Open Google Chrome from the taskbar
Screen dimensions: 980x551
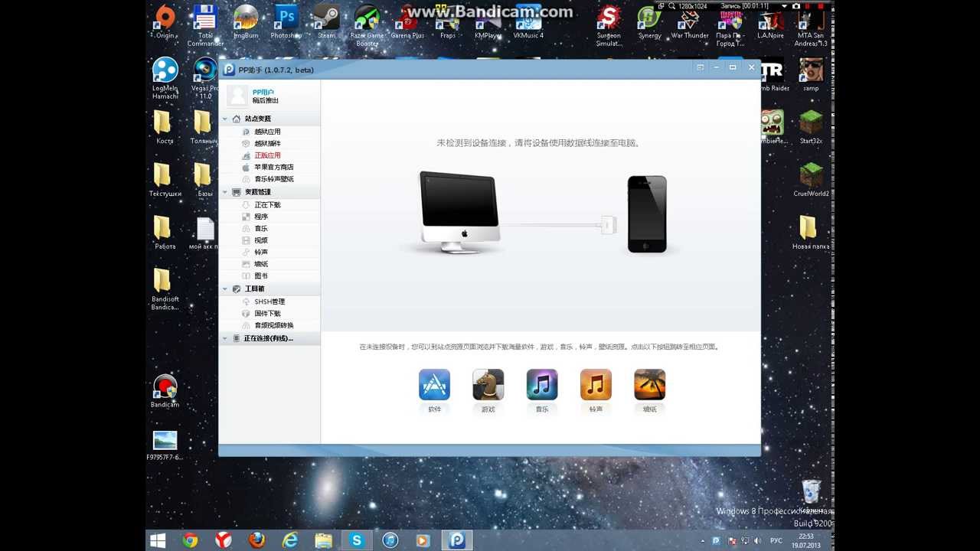[x=191, y=540]
